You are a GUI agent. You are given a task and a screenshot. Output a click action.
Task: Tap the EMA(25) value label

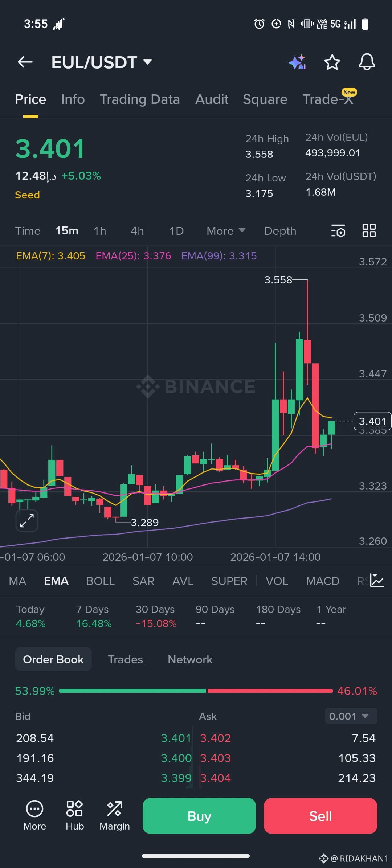point(133,256)
